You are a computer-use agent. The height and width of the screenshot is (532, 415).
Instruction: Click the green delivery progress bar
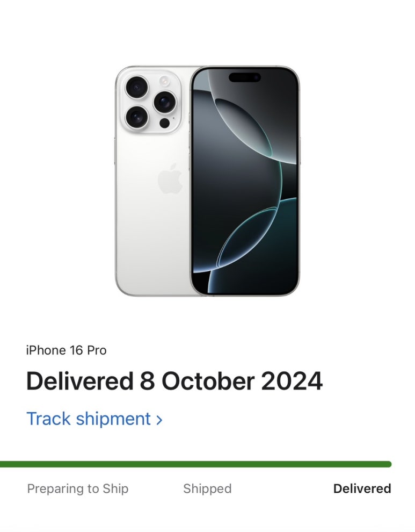[x=195, y=464]
